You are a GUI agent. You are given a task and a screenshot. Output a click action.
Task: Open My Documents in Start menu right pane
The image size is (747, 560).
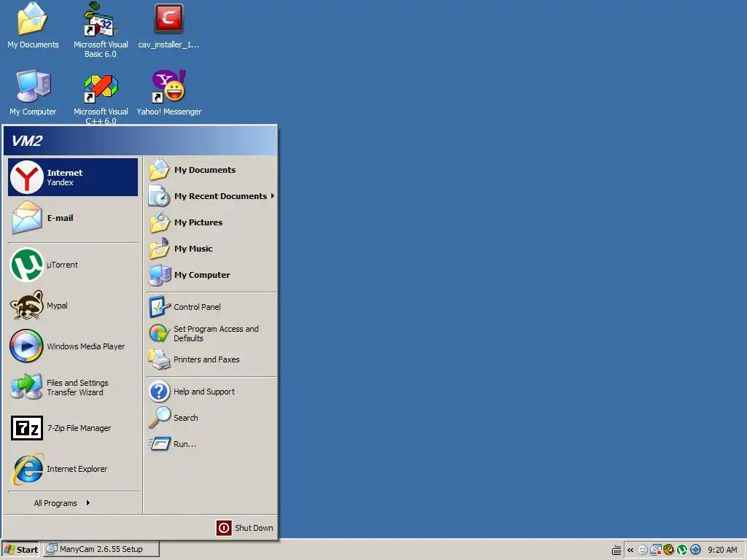[x=212, y=170]
